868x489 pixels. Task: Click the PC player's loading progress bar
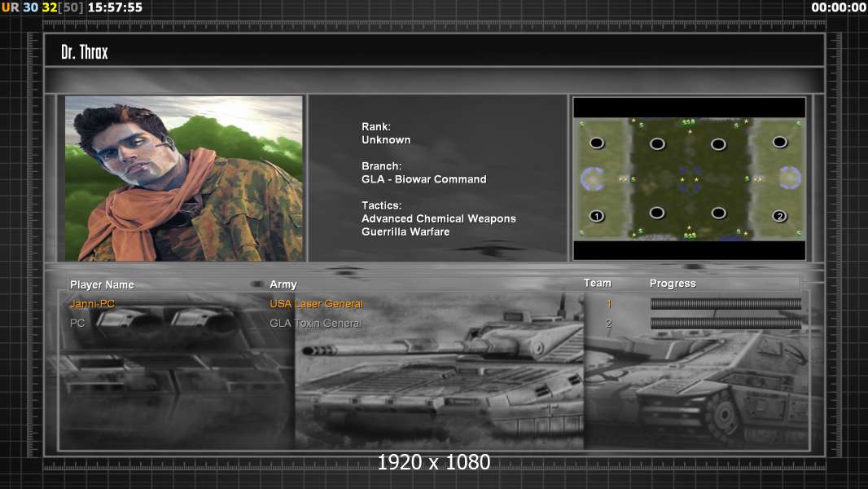point(726,323)
